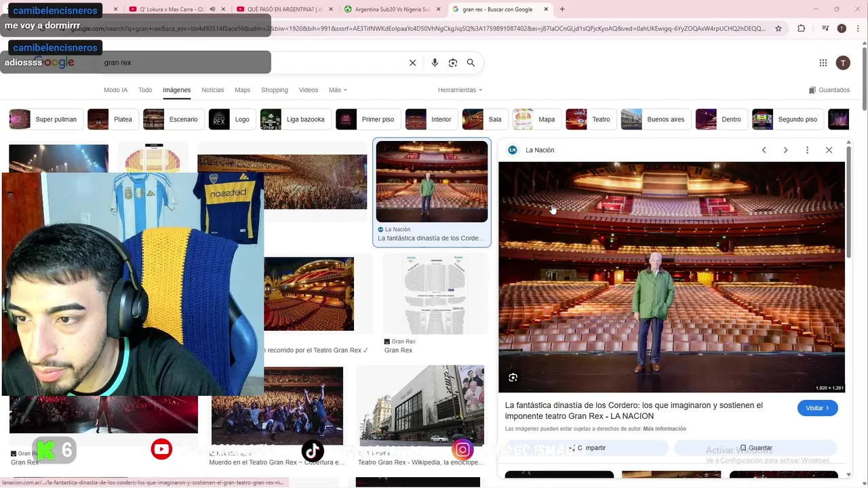Viewport: 868px width, 488px height.
Task: Switch to the Todo results tab
Action: tap(145, 90)
